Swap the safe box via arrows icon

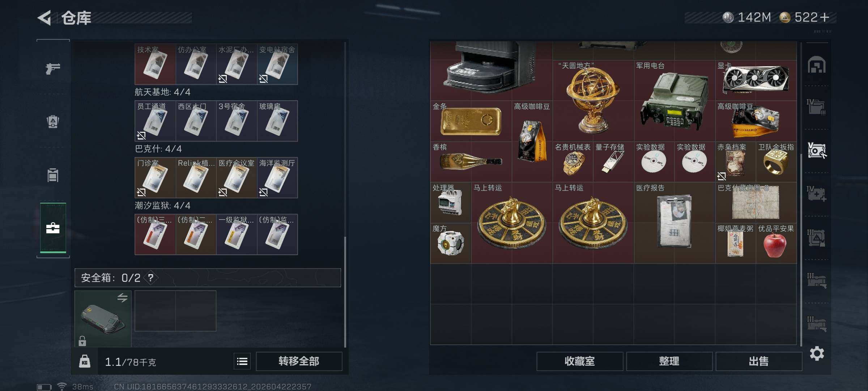(122, 298)
